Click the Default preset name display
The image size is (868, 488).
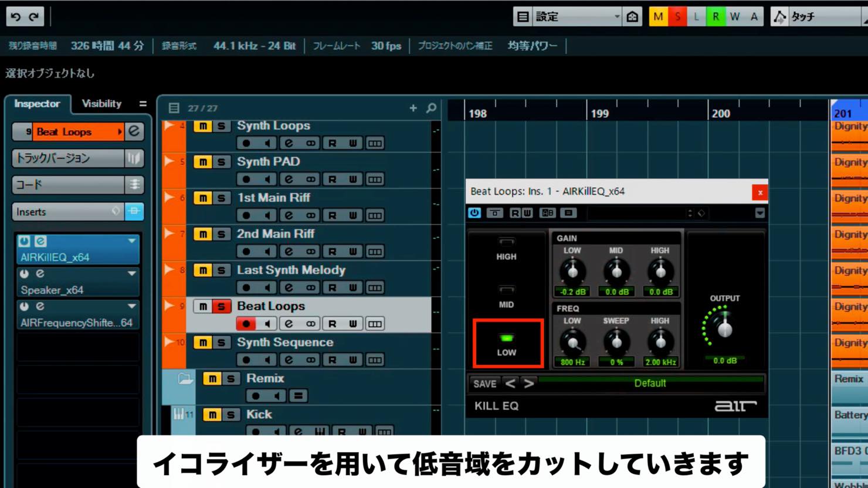point(650,383)
